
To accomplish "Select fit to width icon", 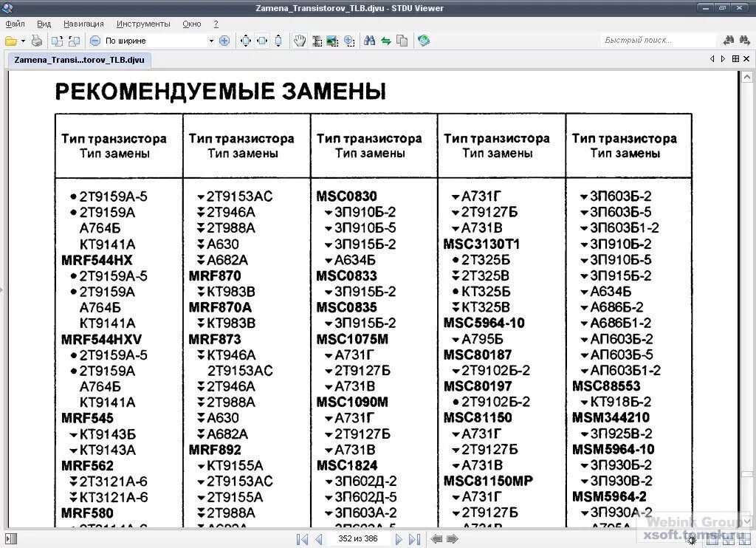I will tap(262, 41).
